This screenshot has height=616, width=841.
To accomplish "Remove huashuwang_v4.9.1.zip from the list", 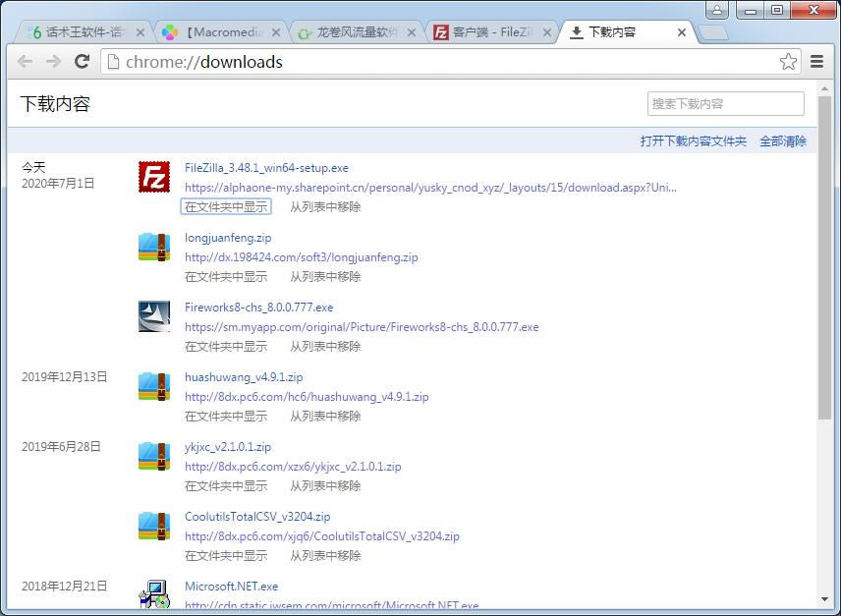I will click(x=325, y=416).
